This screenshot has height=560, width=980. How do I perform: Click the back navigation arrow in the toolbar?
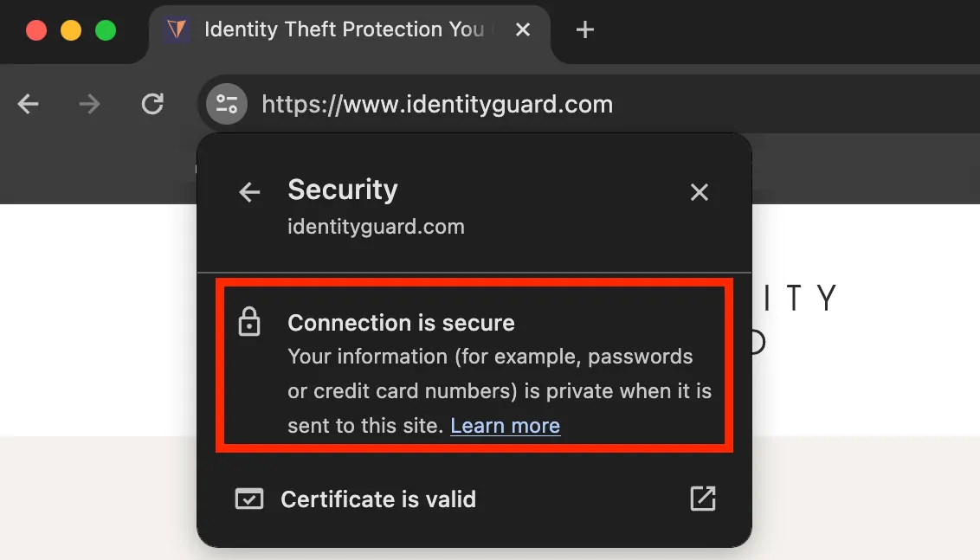(29, 104)
